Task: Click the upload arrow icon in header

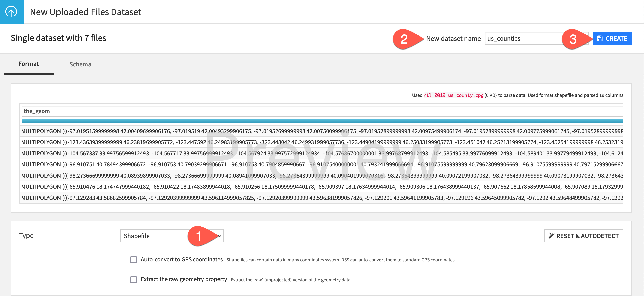Action: 11,12
